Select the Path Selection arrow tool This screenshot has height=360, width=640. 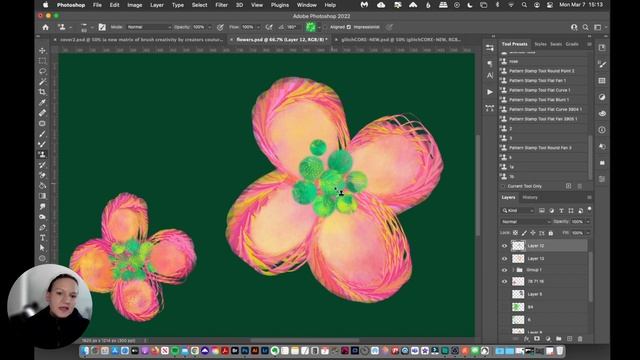click(x=42, y=248)
